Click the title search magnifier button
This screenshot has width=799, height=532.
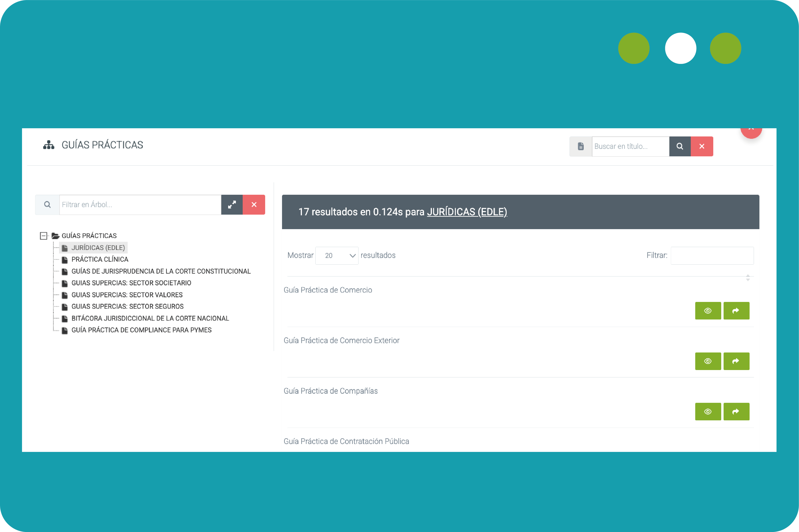point(680,146)
